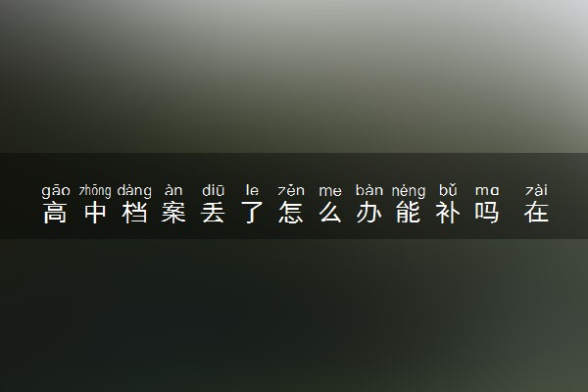Click the character 高 in the subtitle

[x=56, y=213]
